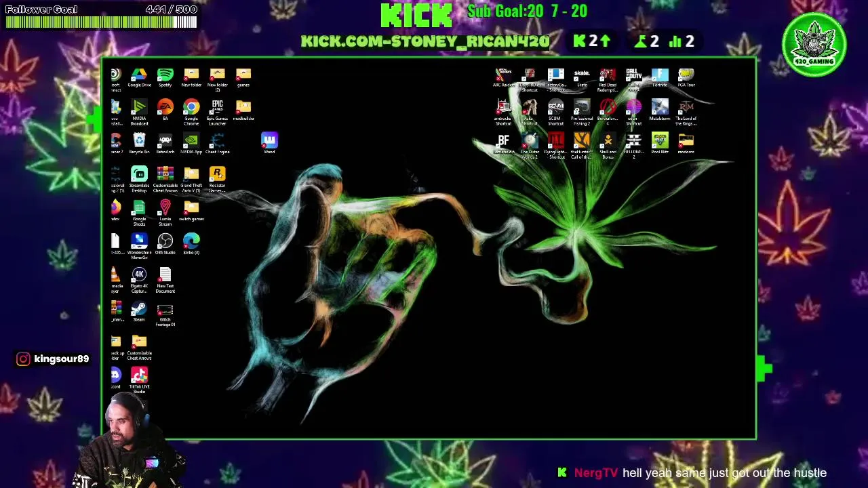Open Customizable Cheat Arrows folder near Discord
This screenshot has width=868, height=488.
pos(139,348)
